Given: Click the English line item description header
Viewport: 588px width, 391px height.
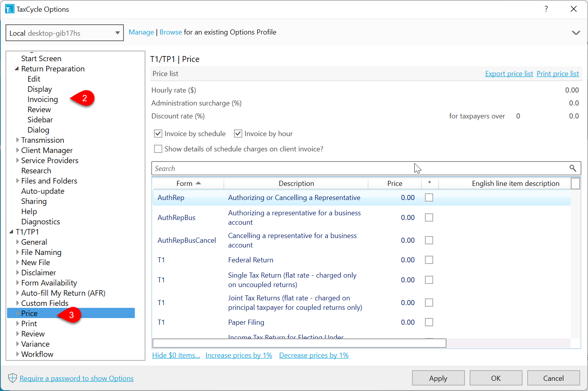Looking at the screenshot, I should (515, 184).
